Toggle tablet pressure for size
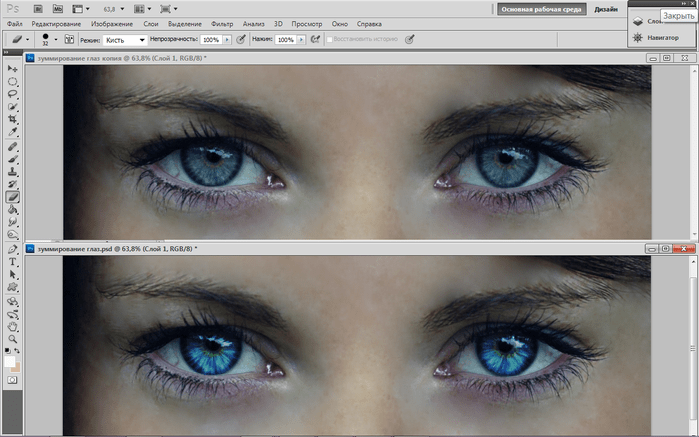Viewport: 699px width, 437px height. pos(410,39)
